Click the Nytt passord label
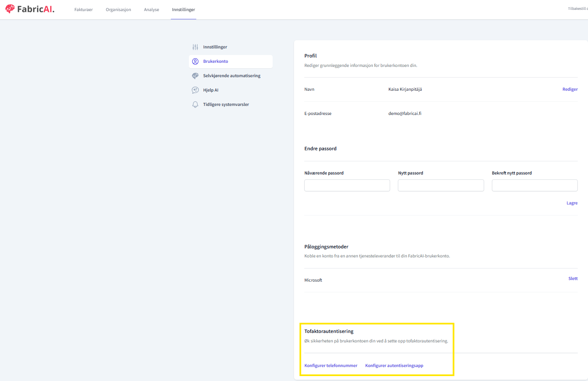This screenshot has height=381, width=588. 411,173
